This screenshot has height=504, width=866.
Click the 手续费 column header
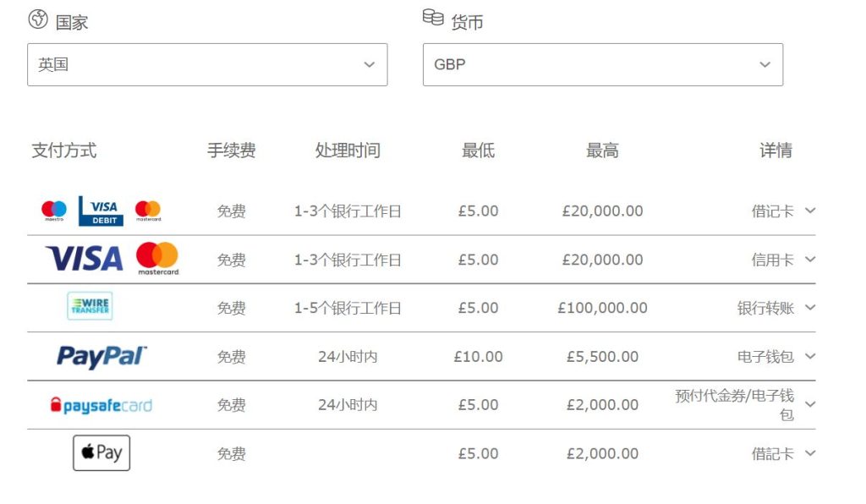(233, 151)
